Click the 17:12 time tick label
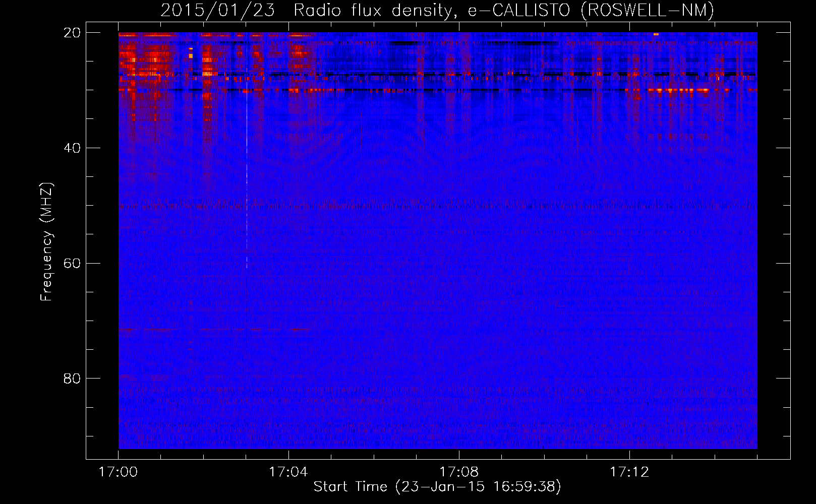Image resolution: width=816 pixels, height=504 pixels. 629,472
